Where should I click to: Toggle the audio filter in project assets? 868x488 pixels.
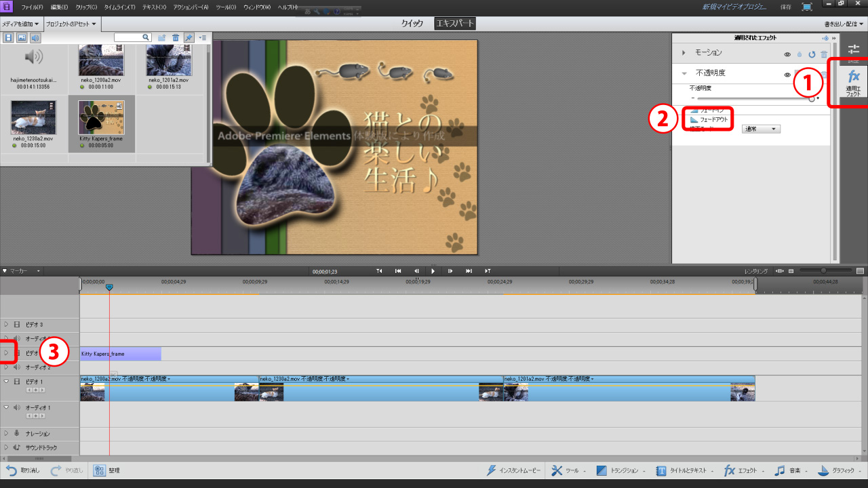point(35,38)
